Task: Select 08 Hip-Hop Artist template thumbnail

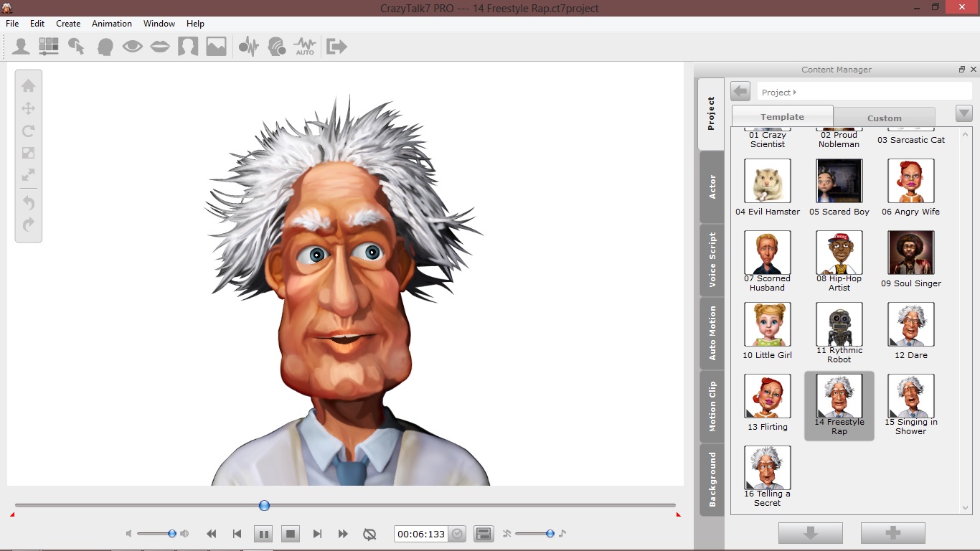Action: (839, 253)
